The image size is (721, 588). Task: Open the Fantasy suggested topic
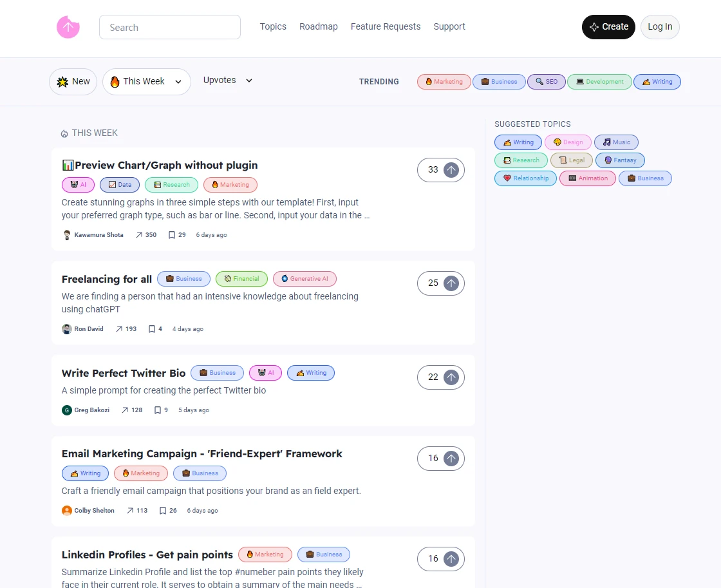[620, 160]
